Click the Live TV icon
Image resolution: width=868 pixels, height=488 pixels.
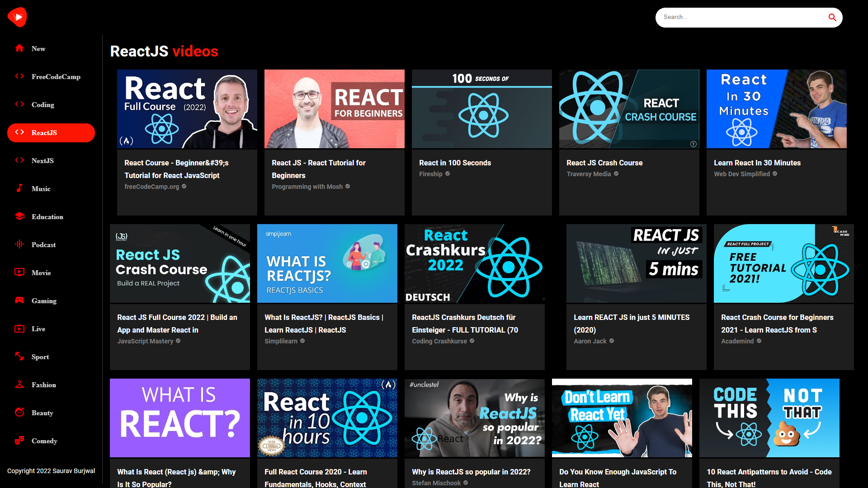pyautogui.click(x=19, y=328)
